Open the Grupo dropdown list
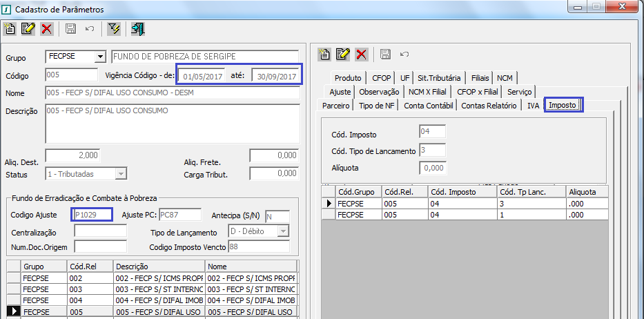 (x=100, y=57)
